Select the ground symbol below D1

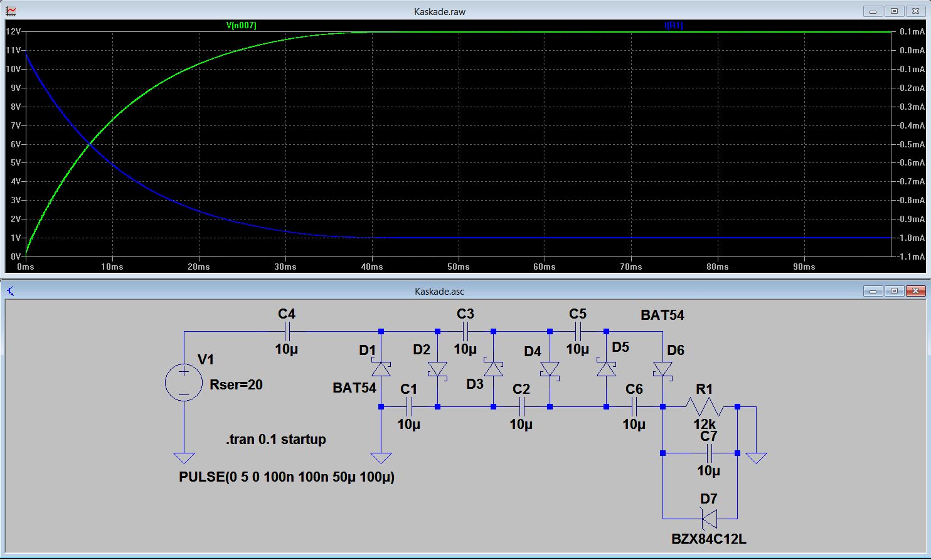(381, 458)
